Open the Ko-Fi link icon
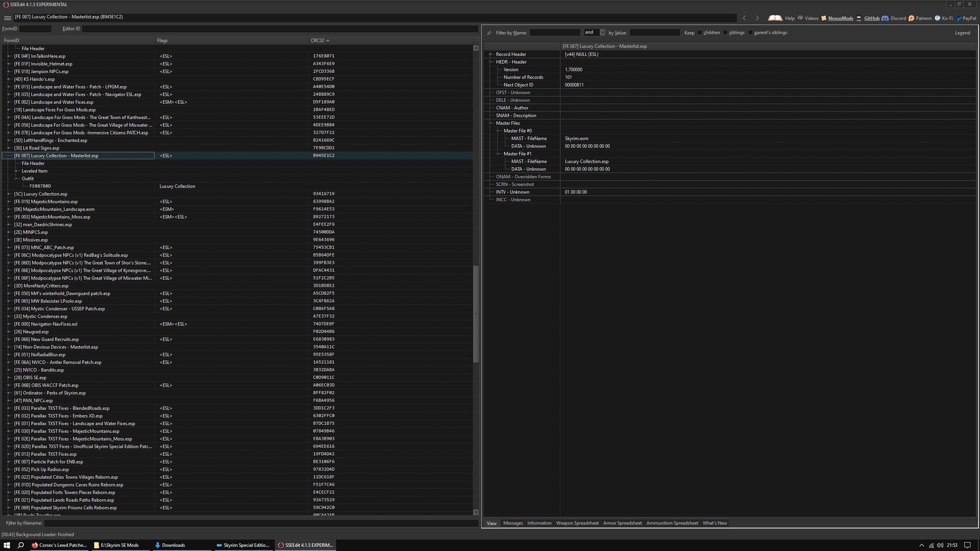980x551 pixels. pyautogui.click(x=938, y=18)
